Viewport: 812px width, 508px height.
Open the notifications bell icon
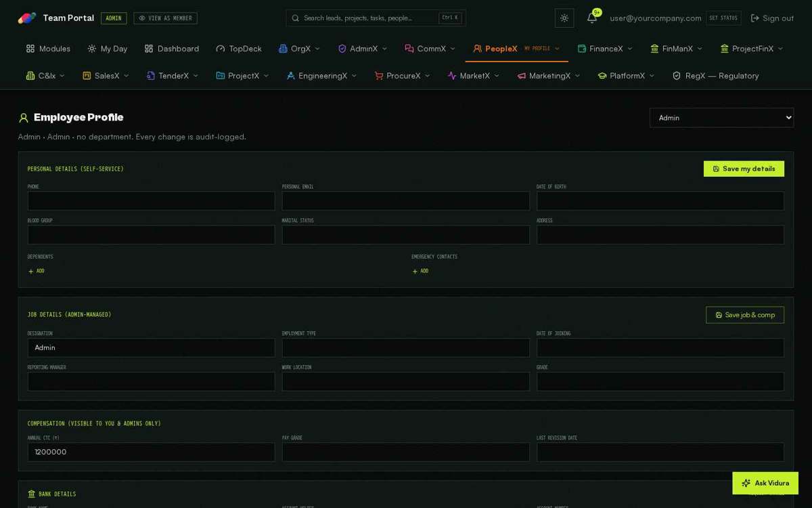(x=592, y=18)
